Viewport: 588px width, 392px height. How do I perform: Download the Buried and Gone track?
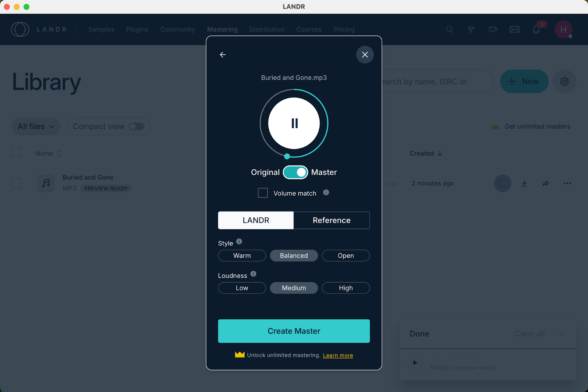click(524, 183)
